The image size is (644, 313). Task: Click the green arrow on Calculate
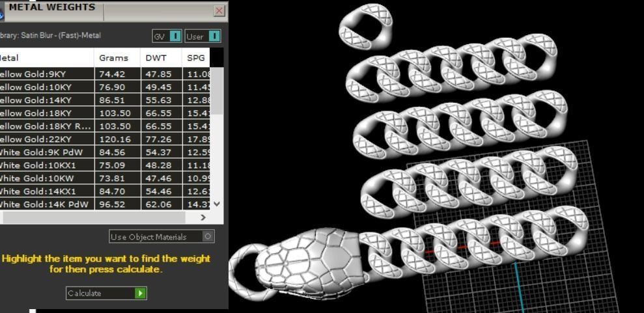click(141, 293)
